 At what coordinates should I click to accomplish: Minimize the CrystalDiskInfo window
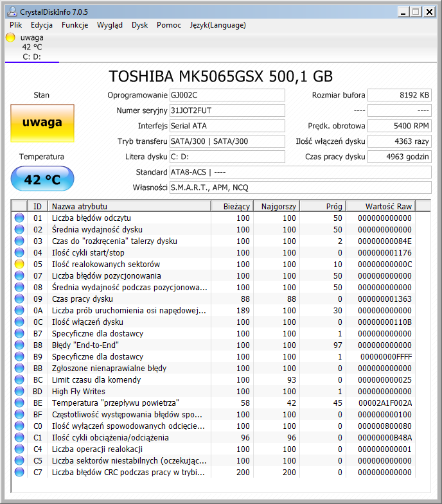(403, 12)
